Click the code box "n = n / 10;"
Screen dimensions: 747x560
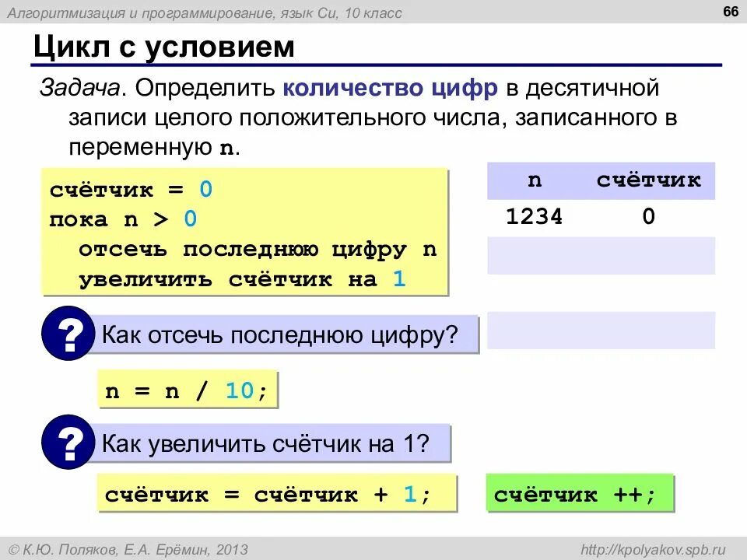(188, 390)
